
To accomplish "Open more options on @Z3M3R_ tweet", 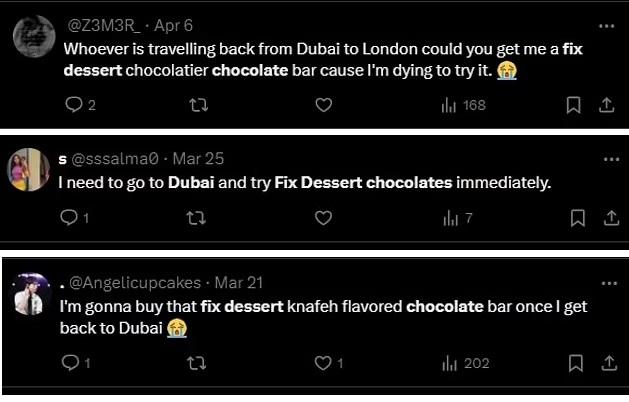I will (606, 26).
